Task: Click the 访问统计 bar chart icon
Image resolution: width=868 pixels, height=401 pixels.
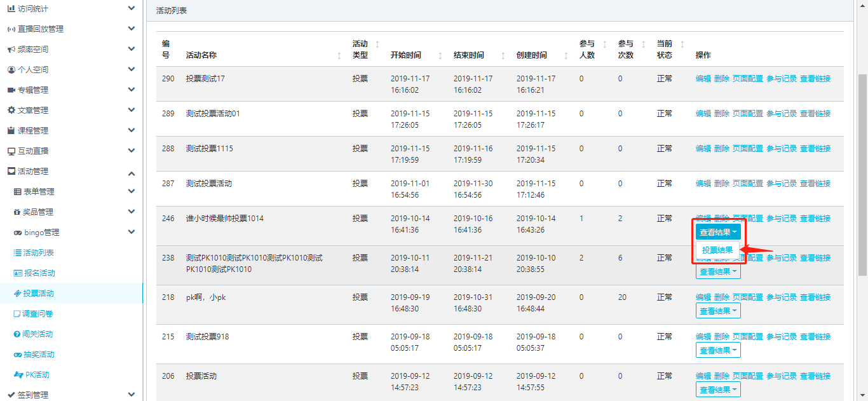Action: pos(11,9)
